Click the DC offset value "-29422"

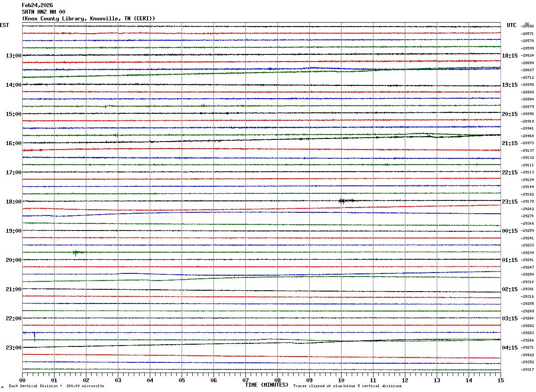528,355
